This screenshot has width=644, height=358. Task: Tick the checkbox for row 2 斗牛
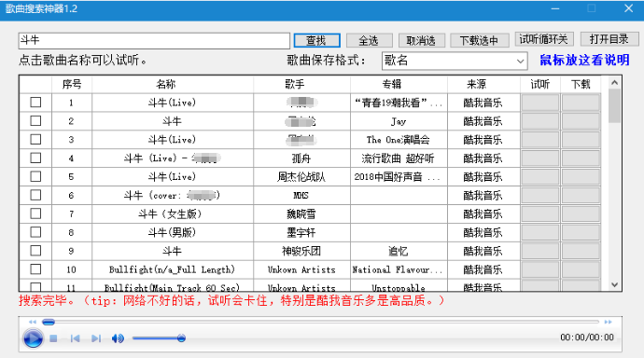point(35,120)
